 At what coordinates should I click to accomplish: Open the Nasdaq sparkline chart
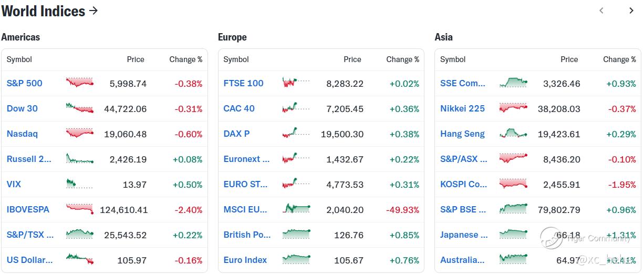coord(79,133)
